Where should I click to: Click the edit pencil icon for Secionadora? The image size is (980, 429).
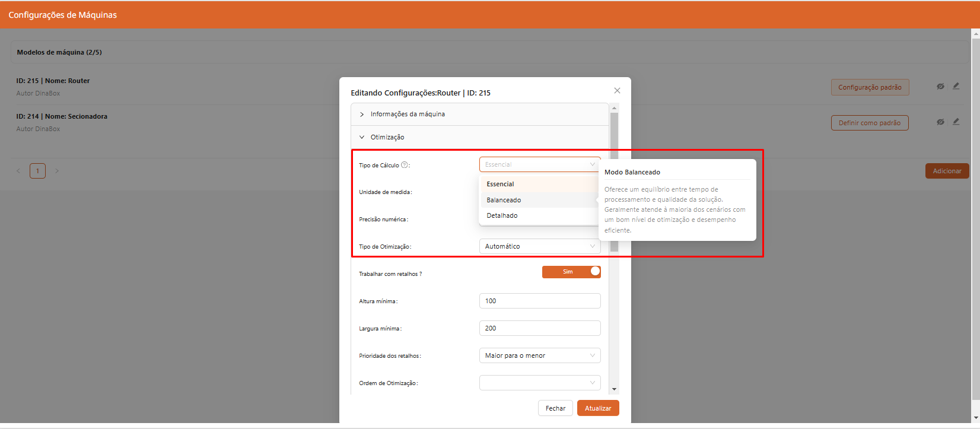coord(956,122)
